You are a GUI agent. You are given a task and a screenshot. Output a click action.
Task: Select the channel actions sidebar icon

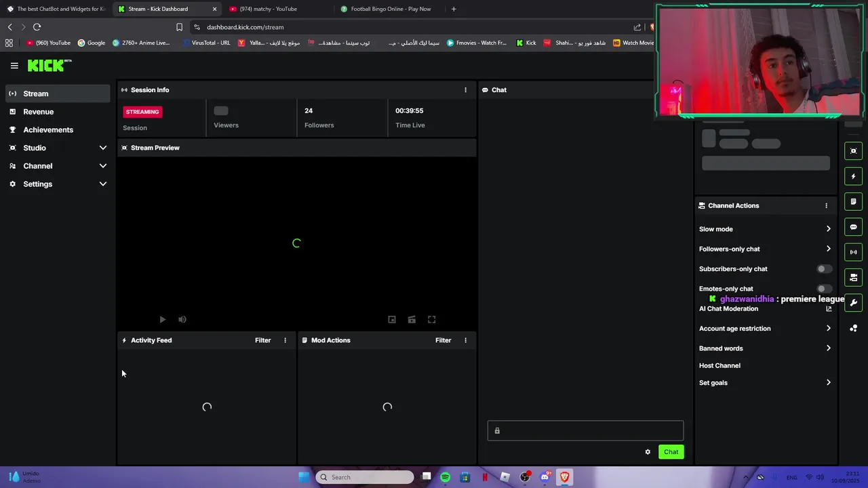(x=854, y=277)
